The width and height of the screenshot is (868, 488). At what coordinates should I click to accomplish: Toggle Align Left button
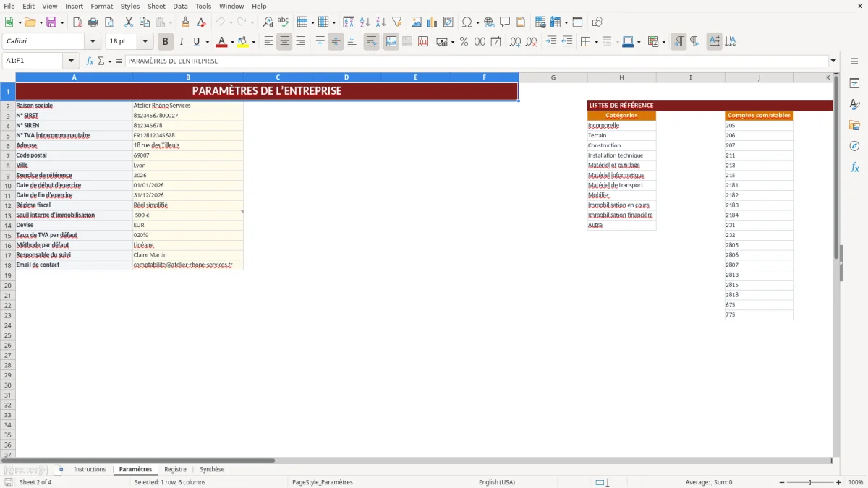(x=268, y=42)
